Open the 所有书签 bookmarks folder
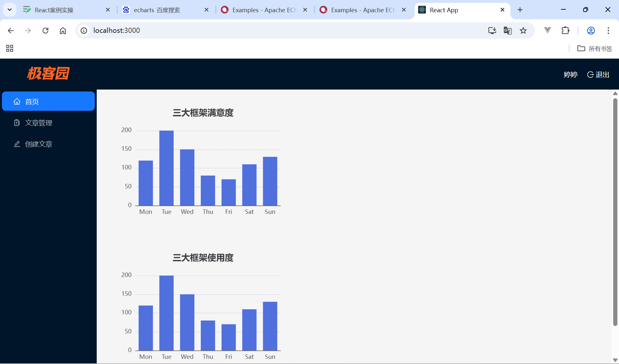The width and height of the screenshot is (619, 364). tap(594, 49)
